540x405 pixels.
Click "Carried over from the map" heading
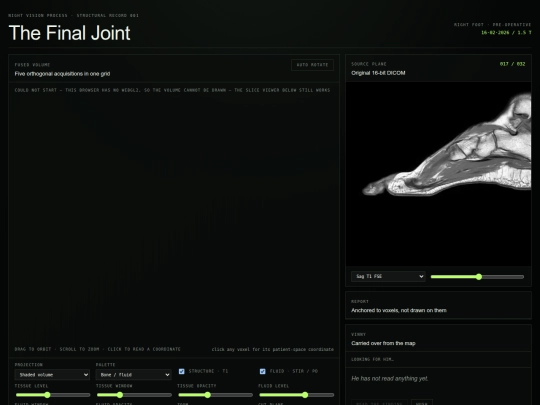click(x=383, y=343)
